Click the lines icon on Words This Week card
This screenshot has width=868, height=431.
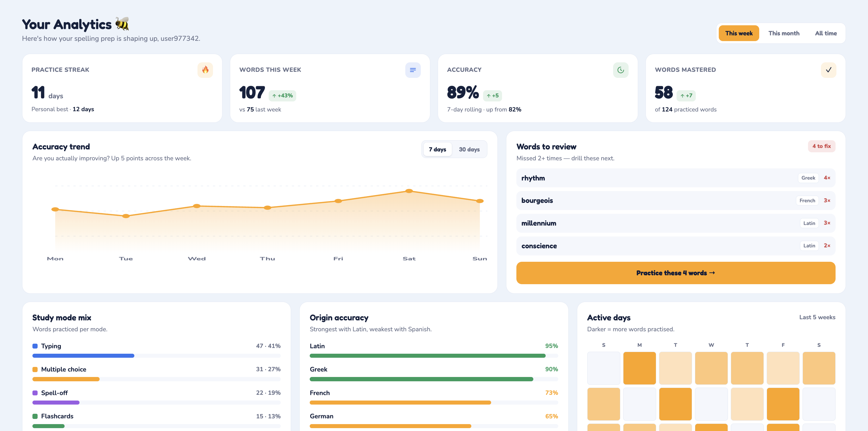click(413, 70)
